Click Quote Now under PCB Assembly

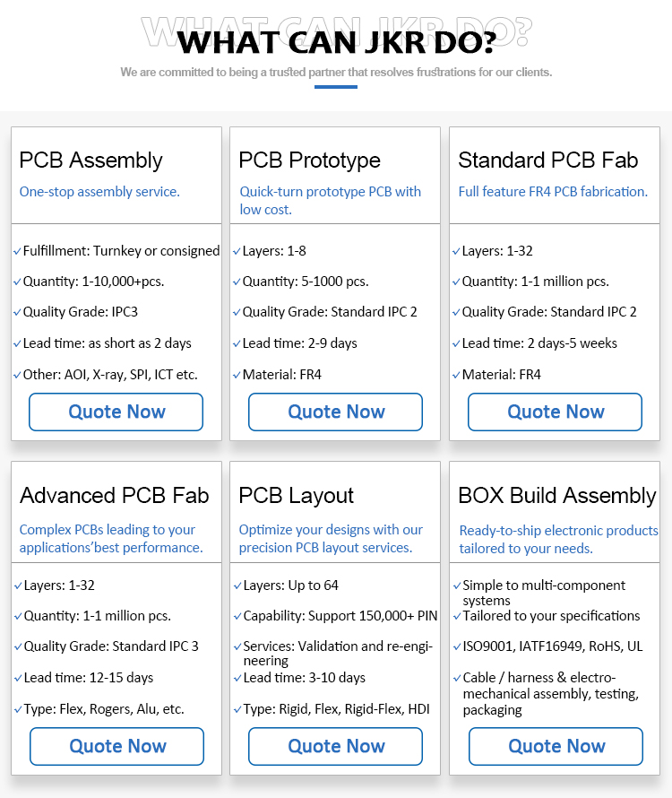pyautogui.click(x=116, y=412)
